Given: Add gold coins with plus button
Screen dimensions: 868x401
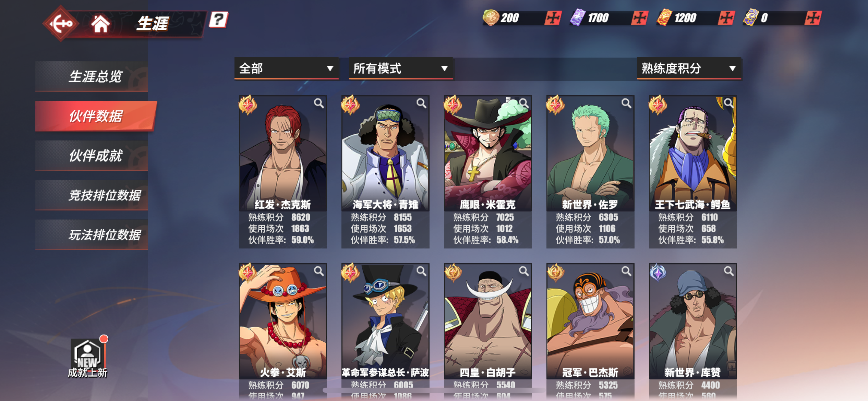Looking at the screenshot, I should tap(553, 18).
